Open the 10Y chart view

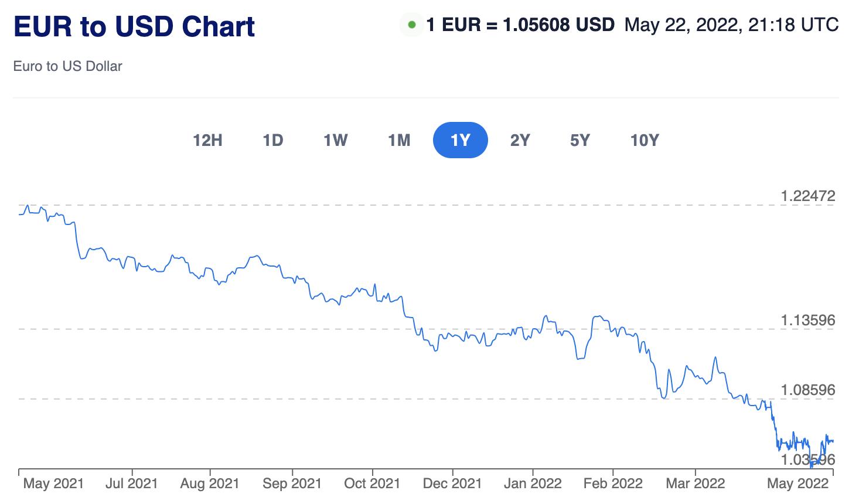click(x=645, y=141)
